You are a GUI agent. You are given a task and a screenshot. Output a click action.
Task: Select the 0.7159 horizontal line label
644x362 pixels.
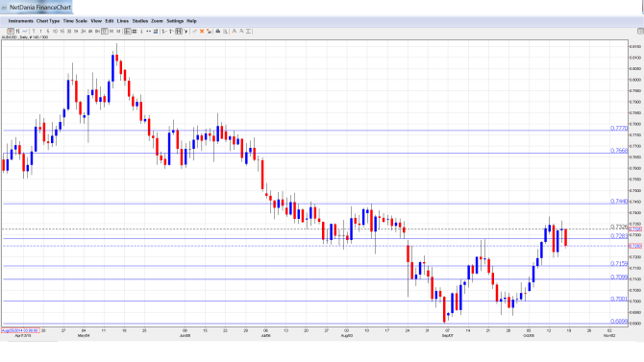click(619, 263)
